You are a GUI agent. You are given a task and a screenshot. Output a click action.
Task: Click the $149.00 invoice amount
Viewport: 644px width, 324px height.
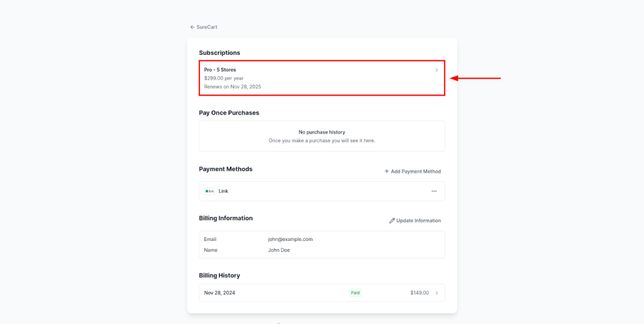(419, 293)
